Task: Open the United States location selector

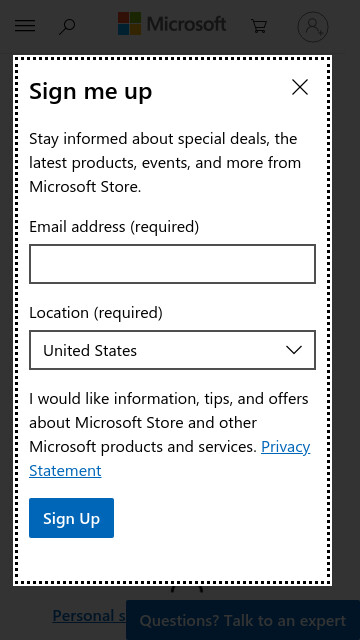Action: click(172, 350)
